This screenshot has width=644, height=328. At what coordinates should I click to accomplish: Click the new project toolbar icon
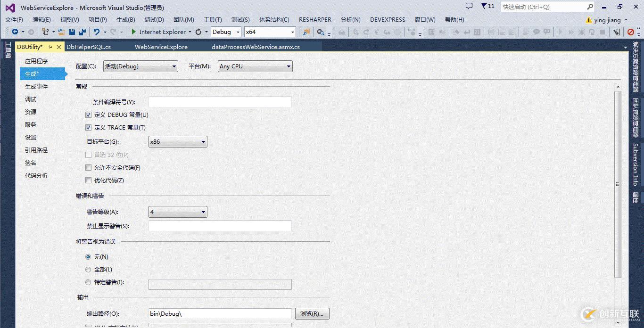[x=45, y=32]
